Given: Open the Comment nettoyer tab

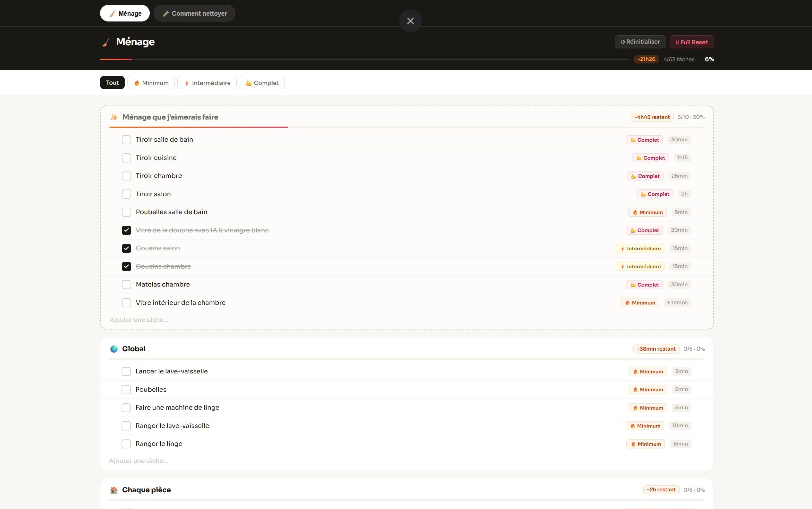Looking at the screenshot, I should [x=194, y=13].
